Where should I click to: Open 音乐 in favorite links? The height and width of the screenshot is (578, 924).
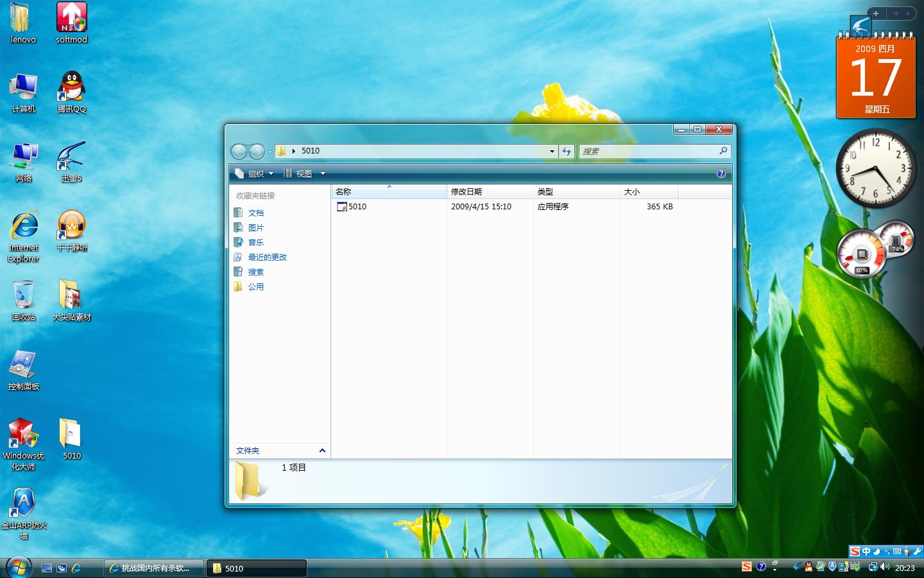256,242
